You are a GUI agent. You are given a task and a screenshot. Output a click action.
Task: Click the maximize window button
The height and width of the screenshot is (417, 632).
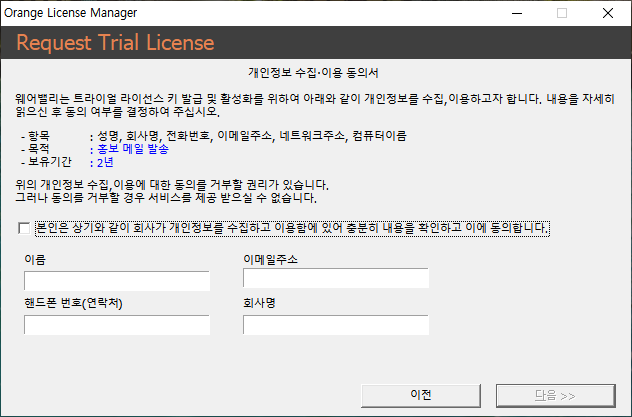click(562, 14)
